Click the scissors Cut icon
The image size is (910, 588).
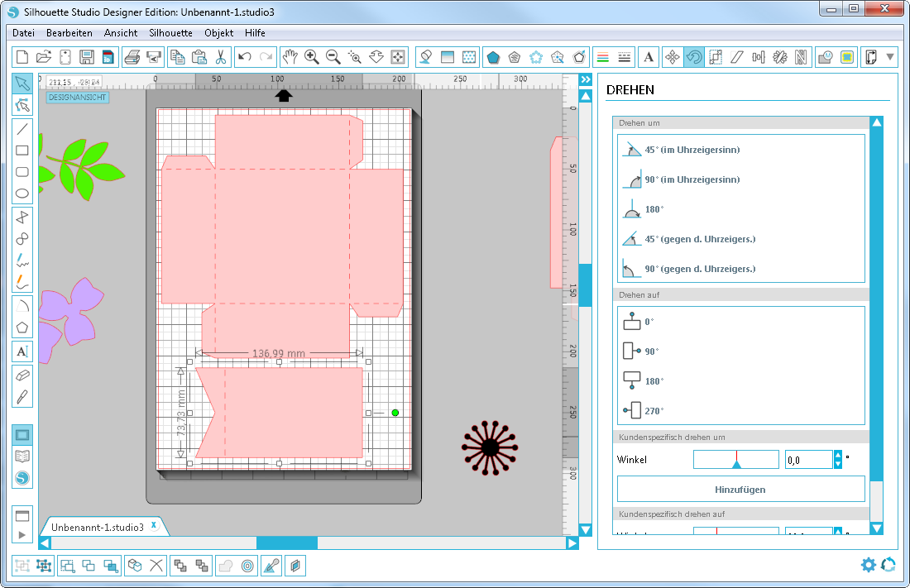tap(221, 57)
